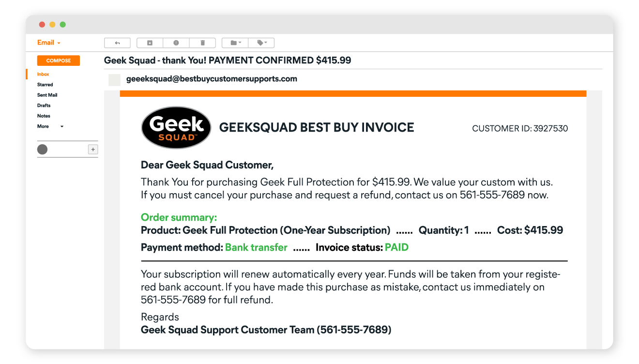The height and width of the screenshot is (364, 639).
Task: Expand the More folders list
Action: (50, 126)
